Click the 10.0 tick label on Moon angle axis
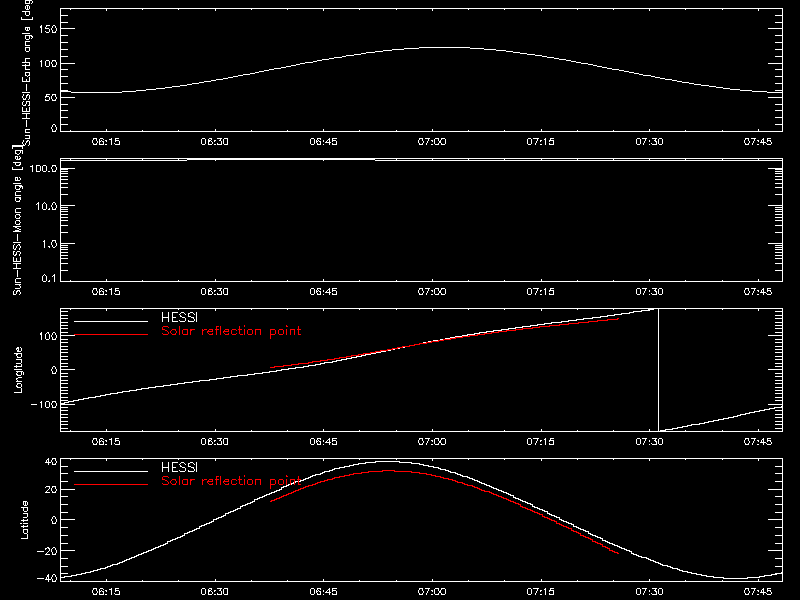This screenshot has height=600, width=800. pos(46,206)
